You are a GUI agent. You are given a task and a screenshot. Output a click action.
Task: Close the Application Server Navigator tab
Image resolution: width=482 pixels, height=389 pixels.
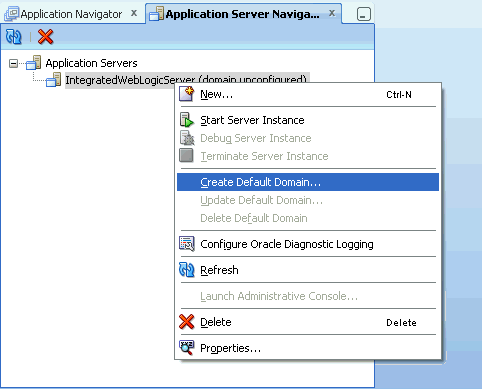[x=332, y=13]
